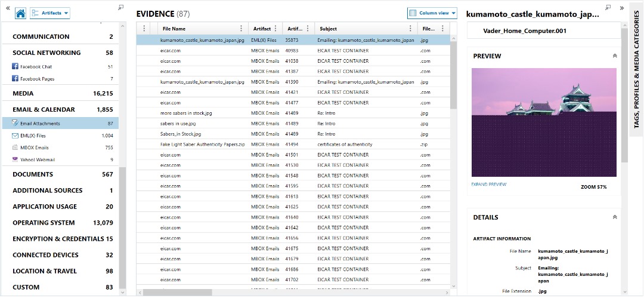Click the EXPAND PREVIEW link
644x298 pixels.
489,185
